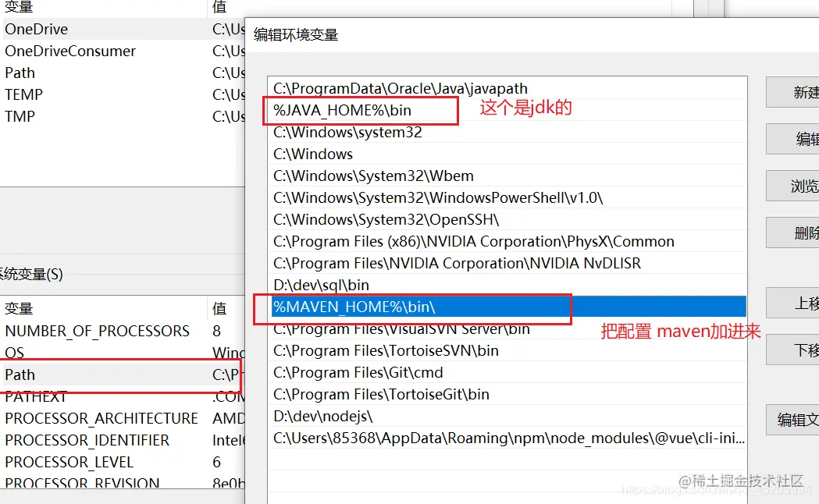Screen dimensions: 819x504
Task: Select the PROCESSOR_LEVEL variable row
Action: coord(123,463)
